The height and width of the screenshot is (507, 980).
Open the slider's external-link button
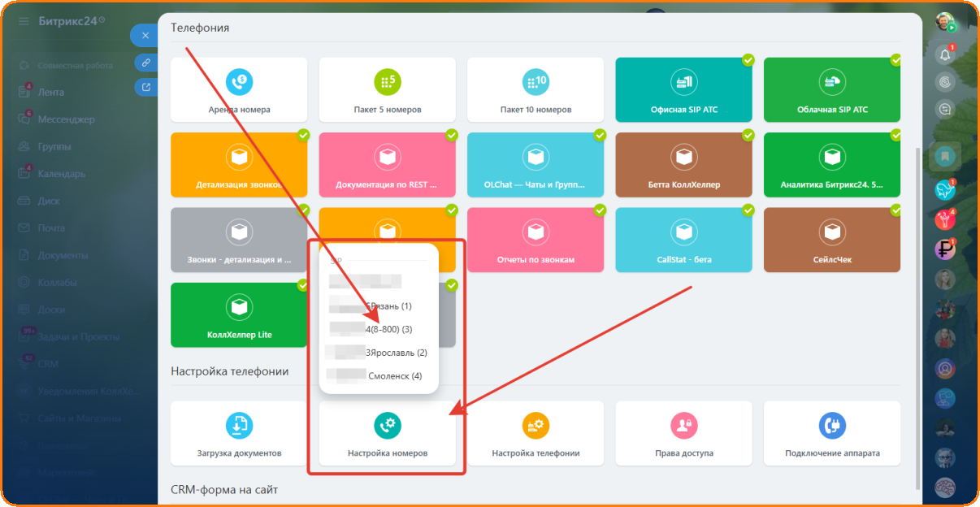click(x=145, y=87)
